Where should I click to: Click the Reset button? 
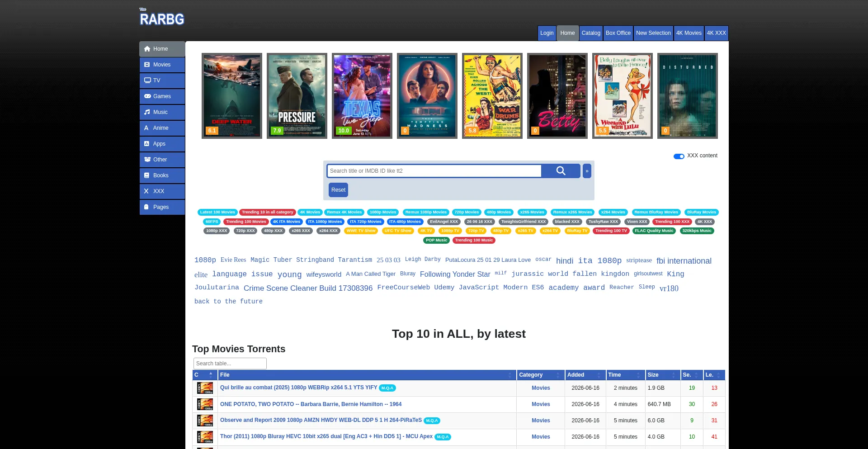pyautogui.click(x=338, y=190)
